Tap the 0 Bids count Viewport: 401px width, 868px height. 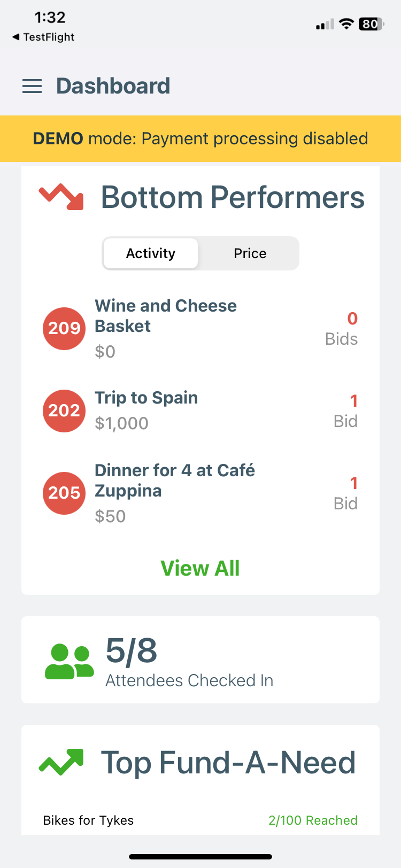(x=342, y=328)
